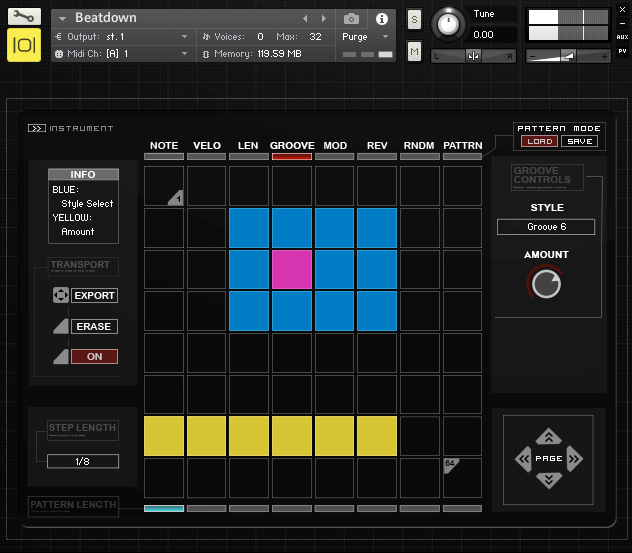
Task: Click the page down double-arrow
Action: pyautogui.click(x=548, y=481)
